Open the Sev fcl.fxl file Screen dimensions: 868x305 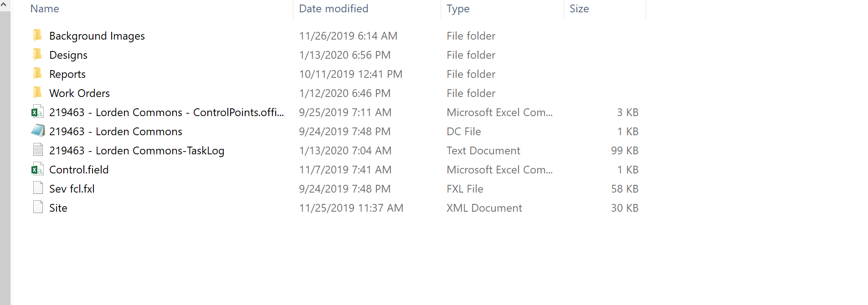coord(72,188)
